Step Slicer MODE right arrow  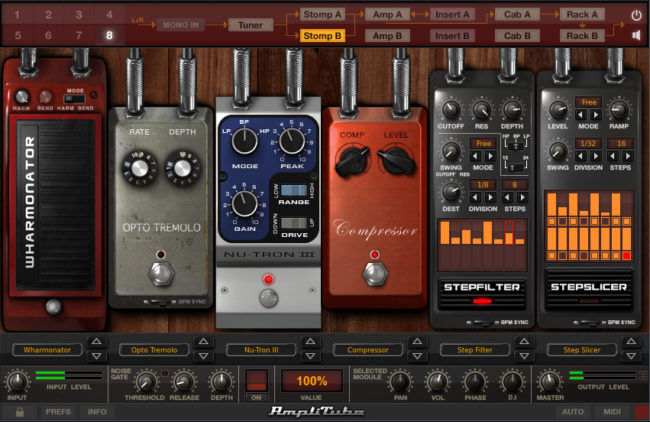point(596,114)
